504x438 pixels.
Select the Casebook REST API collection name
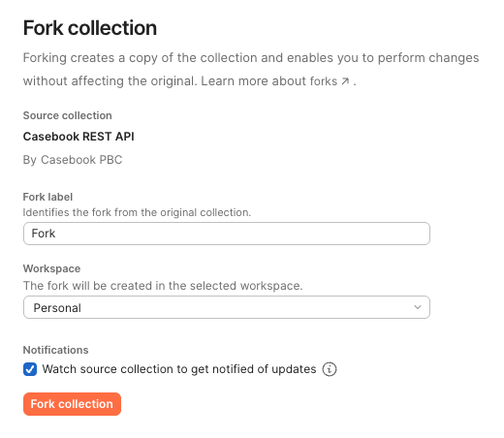(79, 137)
